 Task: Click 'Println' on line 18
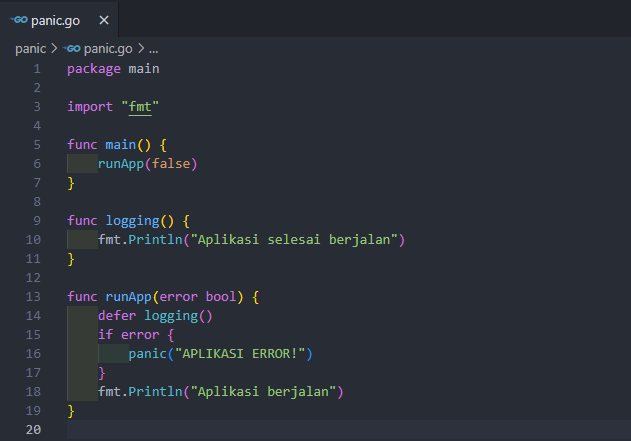pyautogui.click(x=155, y=392)
